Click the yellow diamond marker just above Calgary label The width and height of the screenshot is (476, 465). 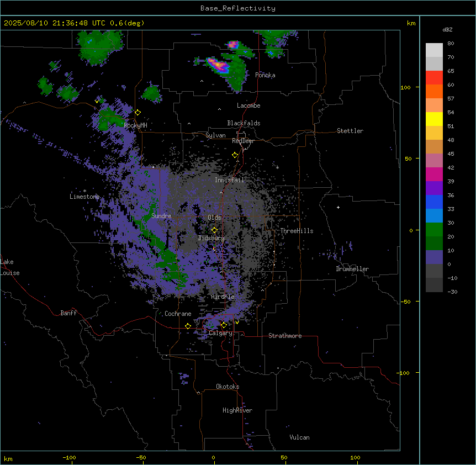[224, 325]
